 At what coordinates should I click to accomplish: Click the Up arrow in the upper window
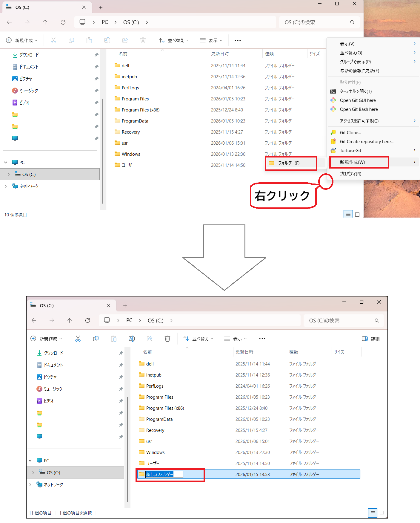tap(45, 22)
